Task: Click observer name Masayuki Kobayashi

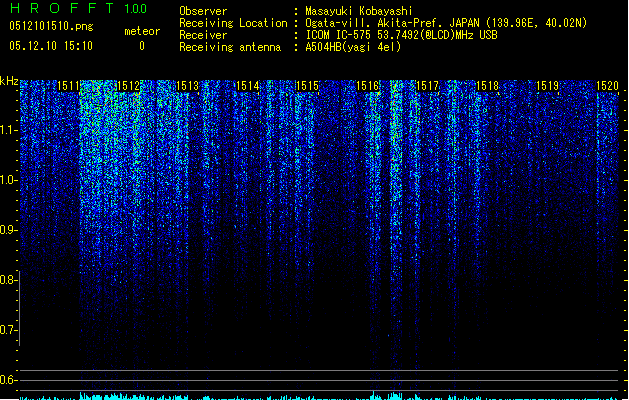Action: coord(359,11)
